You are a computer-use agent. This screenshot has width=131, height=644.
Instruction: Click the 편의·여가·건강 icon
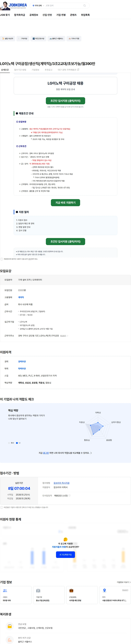coord(10,640)
